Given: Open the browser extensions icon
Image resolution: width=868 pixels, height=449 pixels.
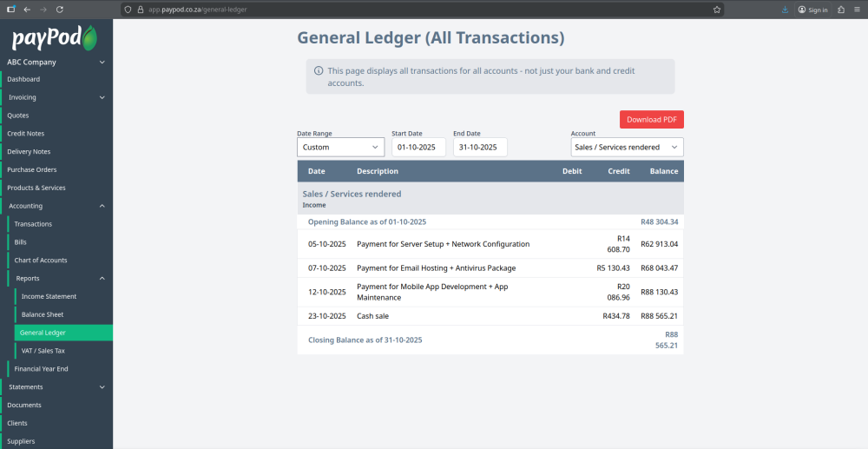Looking at the screenshot, I should 841,10.
